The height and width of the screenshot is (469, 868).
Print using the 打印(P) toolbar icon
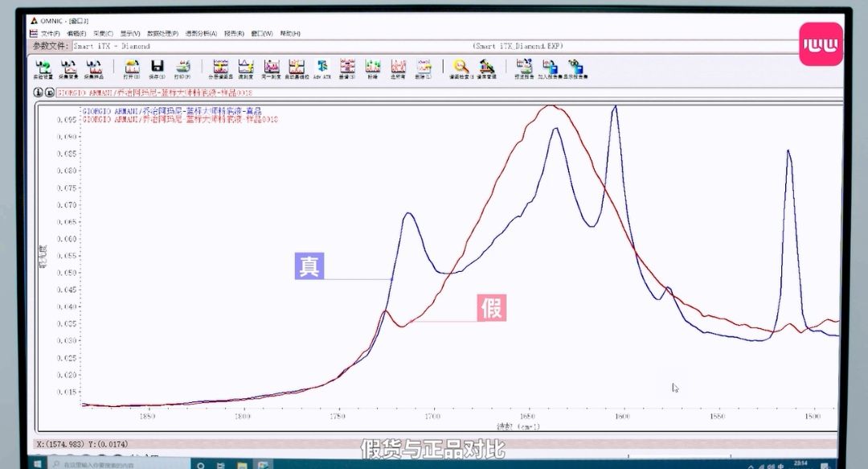tap(182, 69)
